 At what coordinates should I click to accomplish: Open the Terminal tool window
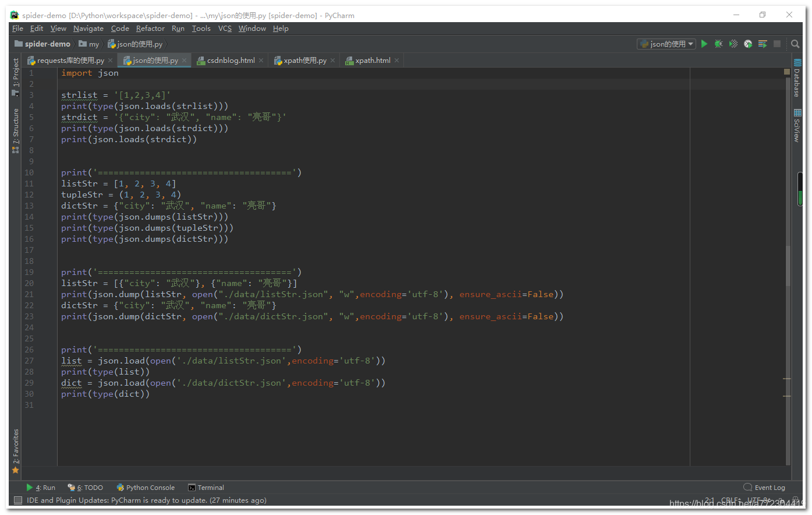pyautogui.click(x=205, y=488)
